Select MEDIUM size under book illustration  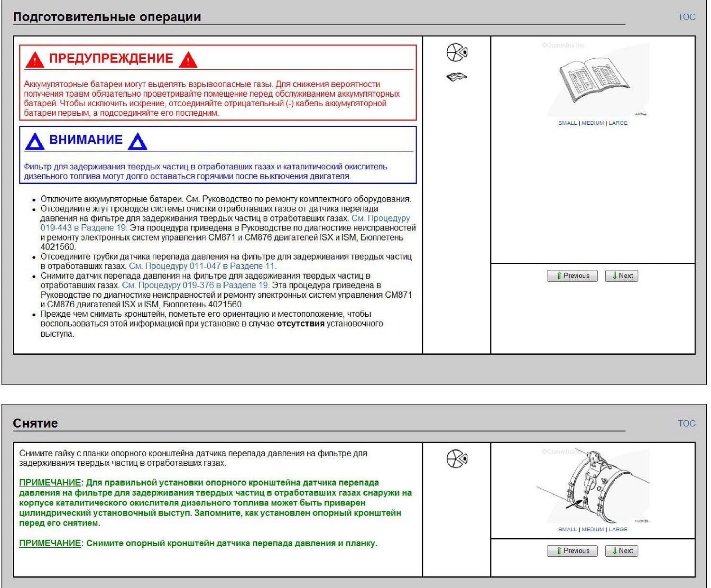(x=593, y=123)
